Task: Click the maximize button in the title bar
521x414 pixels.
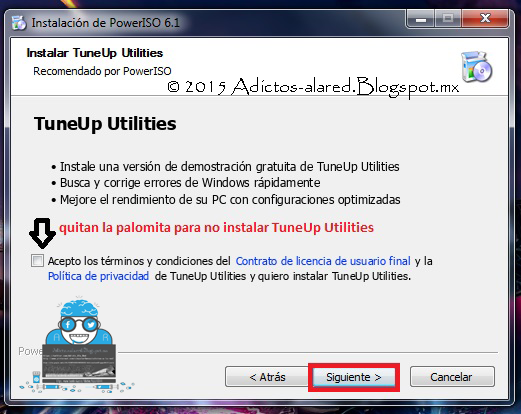Action: (x=448, y=19)
